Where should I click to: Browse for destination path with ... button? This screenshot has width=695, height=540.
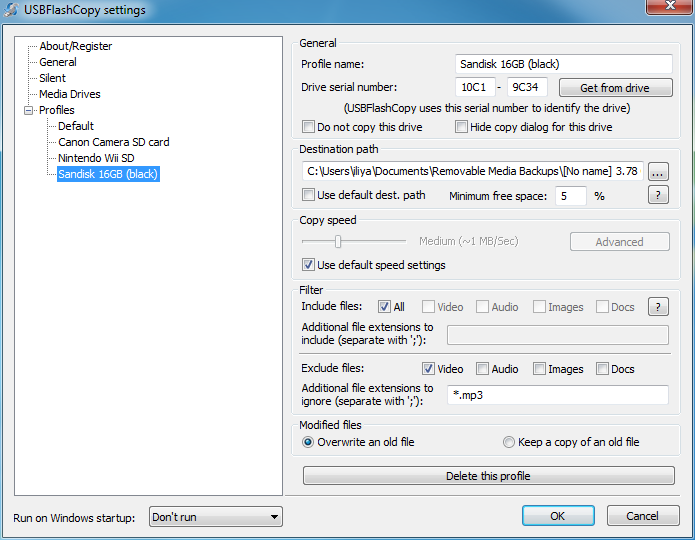pyautogui.click(x=658, y=172)
